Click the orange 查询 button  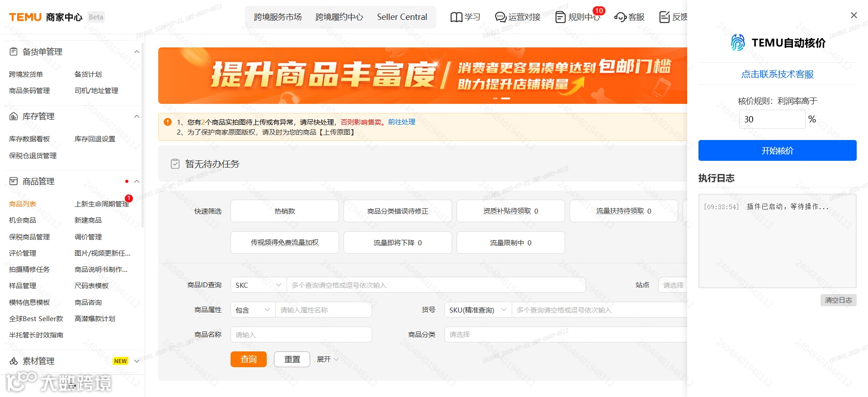coord(249,359)
